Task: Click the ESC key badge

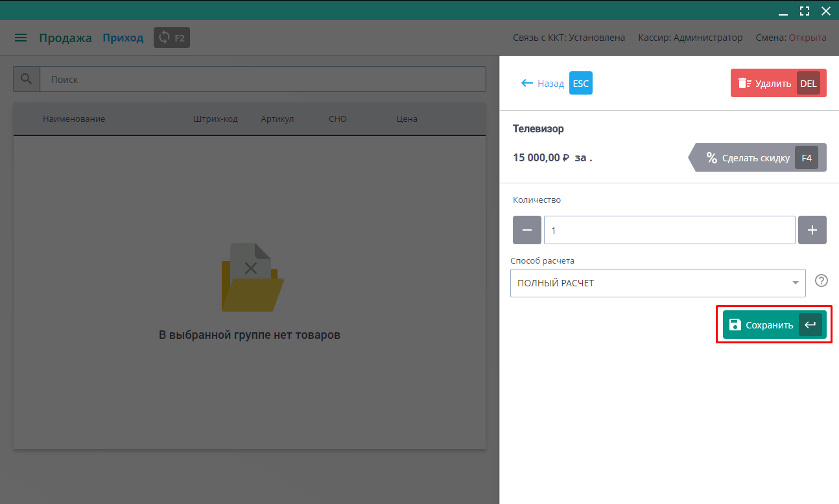Action: click(x=581, y=83)
